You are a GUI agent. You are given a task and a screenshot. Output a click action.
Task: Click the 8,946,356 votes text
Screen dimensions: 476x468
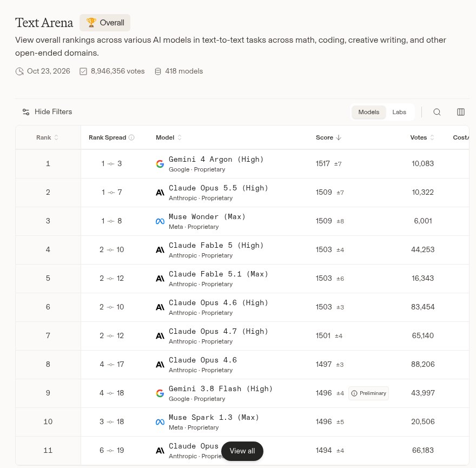click(x=118, y=71)
